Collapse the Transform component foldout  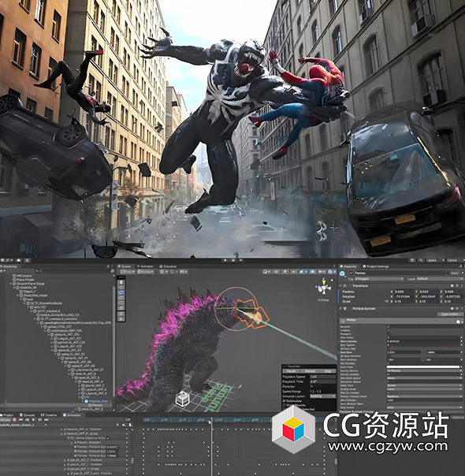340,285
